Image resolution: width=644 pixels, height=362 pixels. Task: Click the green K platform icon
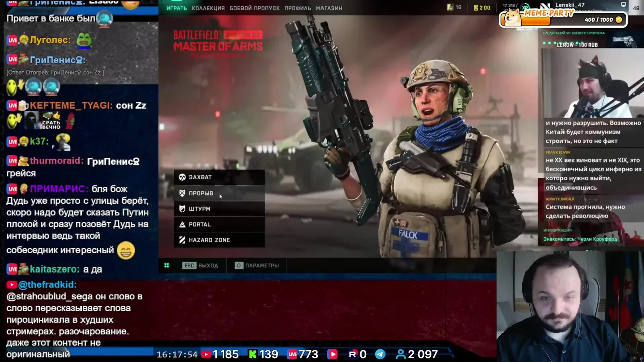tap(253, 354)
